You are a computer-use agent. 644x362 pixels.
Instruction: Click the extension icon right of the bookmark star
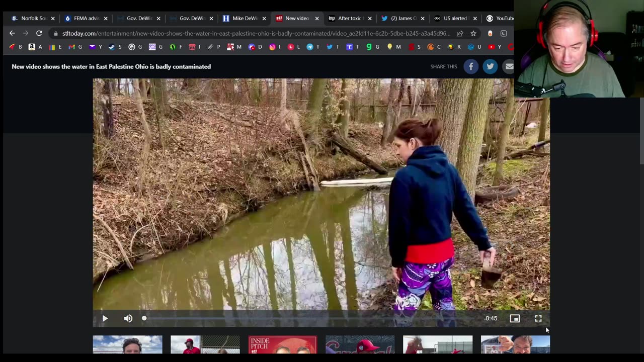click(x=490, y=33)
